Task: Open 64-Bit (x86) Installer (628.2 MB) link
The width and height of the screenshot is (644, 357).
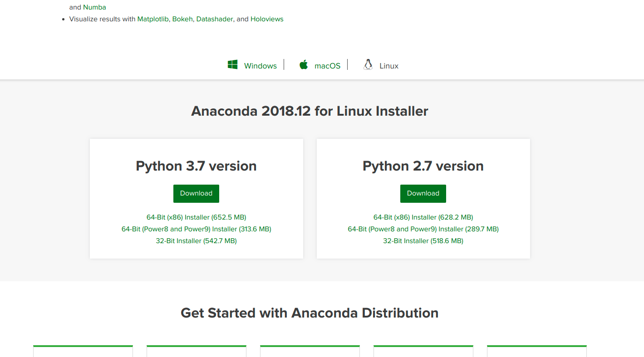Action: coord(423,217)
